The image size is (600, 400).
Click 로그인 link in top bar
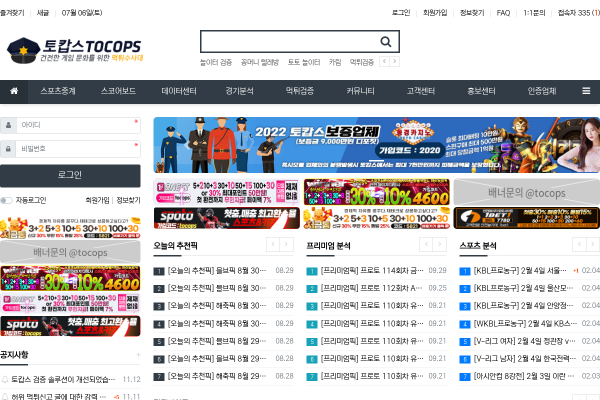[401, 13]
